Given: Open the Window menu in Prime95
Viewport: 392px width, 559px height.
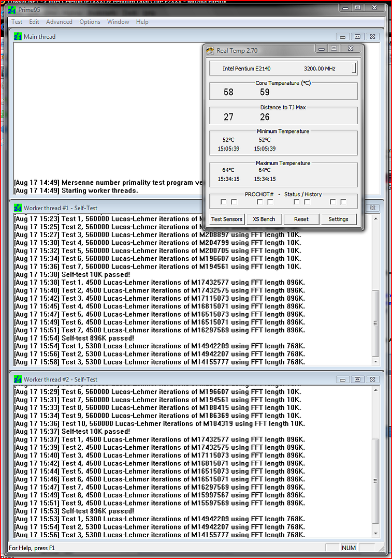Looking at the screenshot, I should point(118,22).
